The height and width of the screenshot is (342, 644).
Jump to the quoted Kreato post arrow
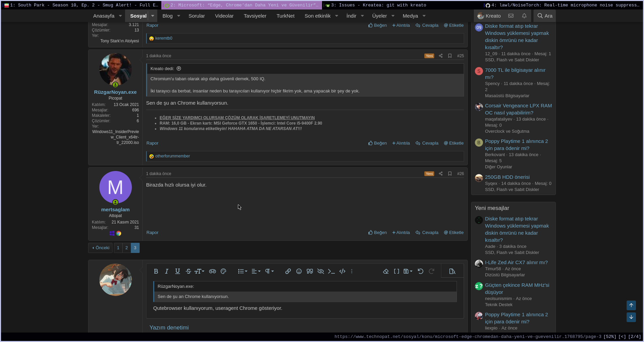179,69
